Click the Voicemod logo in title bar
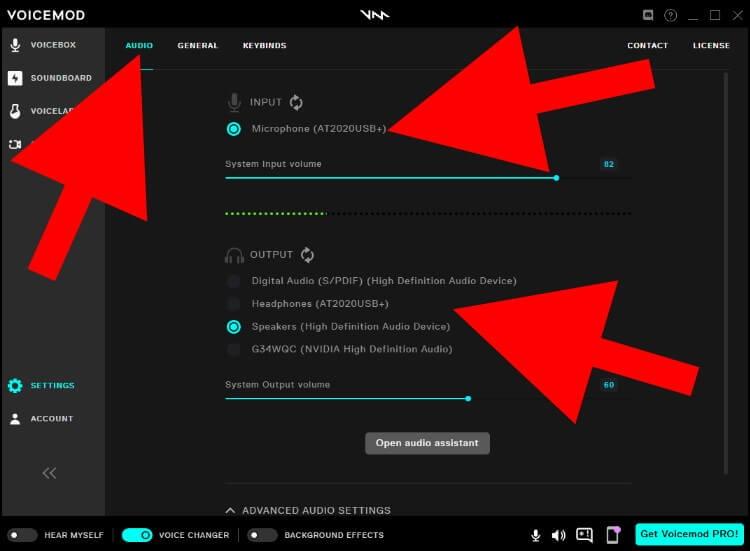This screenshot has width=750, height=551. [x=375, y=15]
